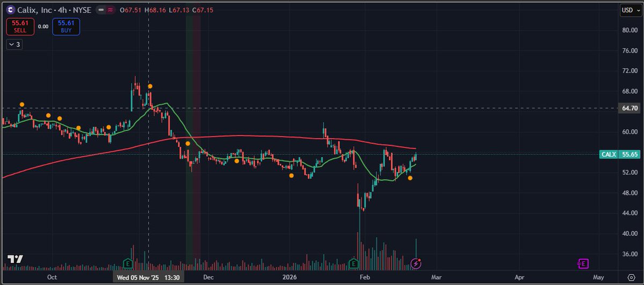The width and height of the screenshot is (644, 285).
Task: Open the purple upcoming-earnings E marker
Action: pyautogui.click(x=582, y=263)
